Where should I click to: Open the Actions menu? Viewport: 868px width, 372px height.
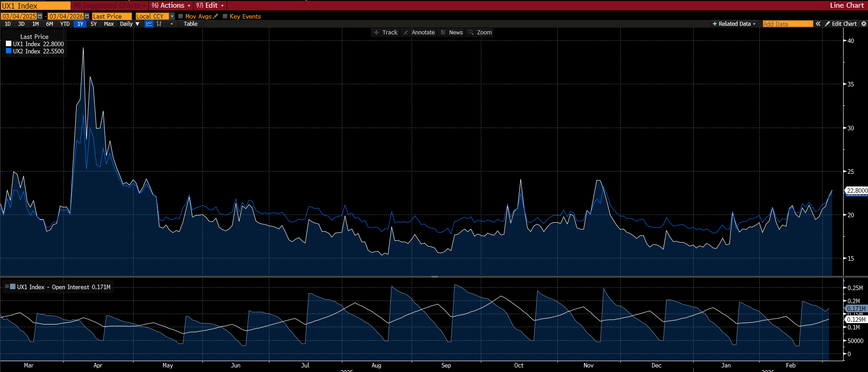click(x=171, y=5)
